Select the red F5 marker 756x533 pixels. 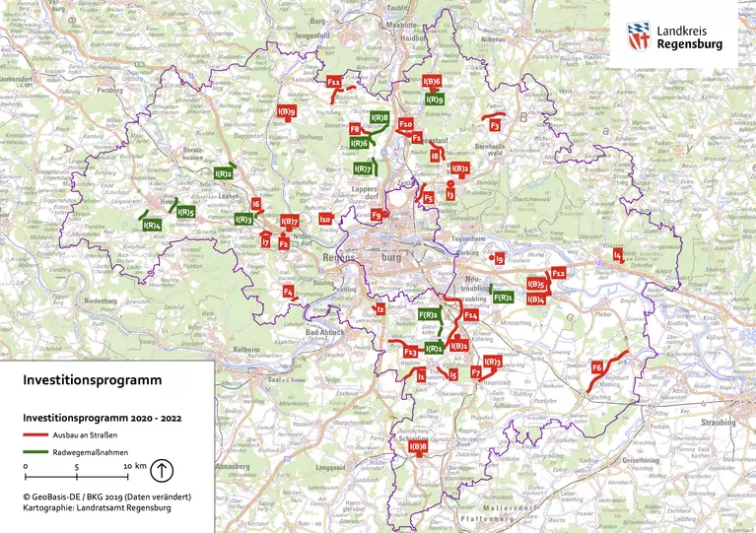pyautogui.click(x=428, y=198)
